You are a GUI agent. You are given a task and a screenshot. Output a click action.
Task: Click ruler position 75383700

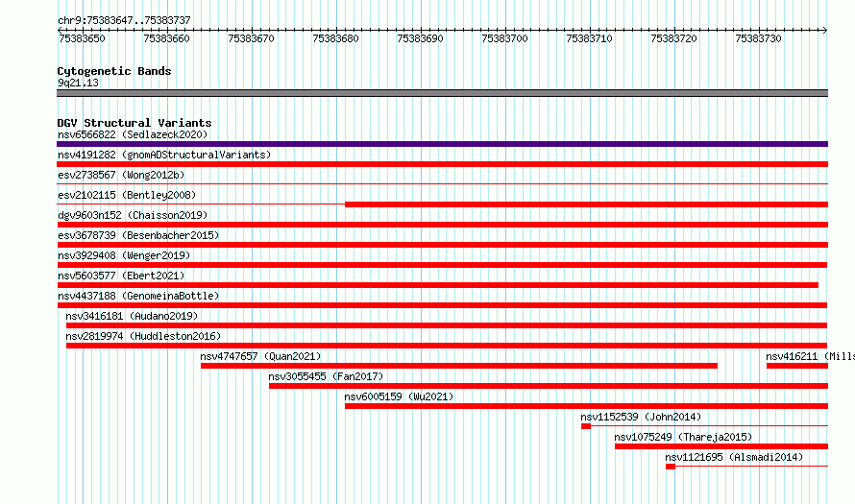[504, 38]
